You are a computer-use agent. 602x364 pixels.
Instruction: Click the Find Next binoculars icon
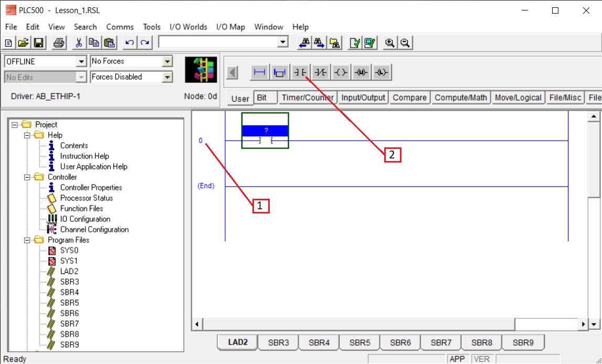point(320,42)
